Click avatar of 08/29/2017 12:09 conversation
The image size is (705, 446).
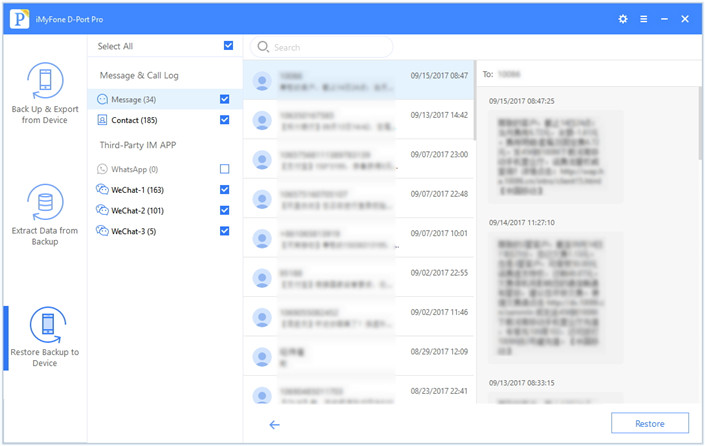tap(262, 357)
